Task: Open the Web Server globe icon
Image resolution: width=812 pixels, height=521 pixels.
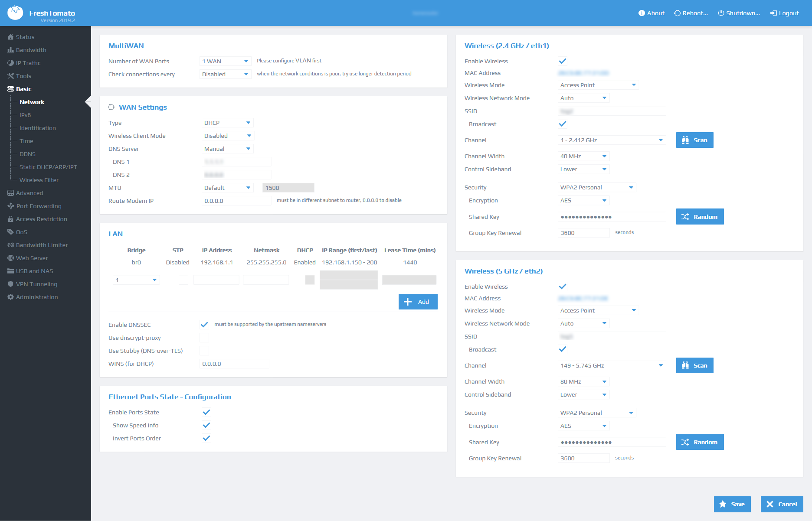Action: pos(10,258)
